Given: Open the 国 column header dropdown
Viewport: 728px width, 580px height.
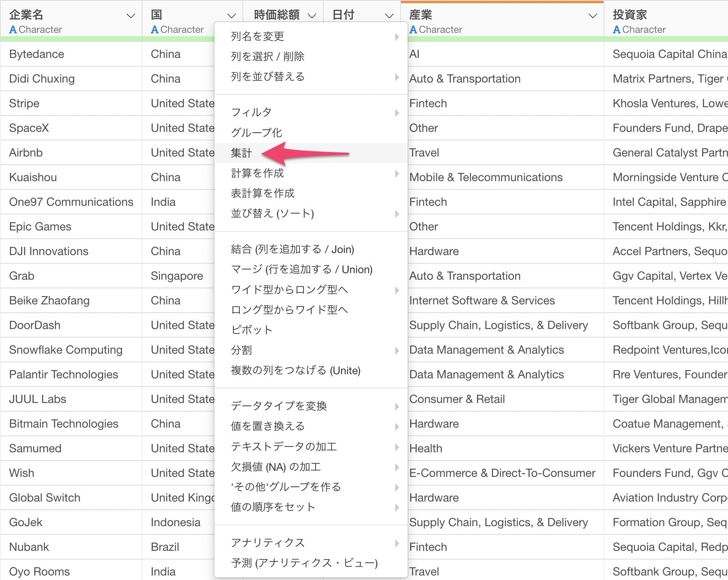Looking at the screenshot, I should (x=231, y=16).
